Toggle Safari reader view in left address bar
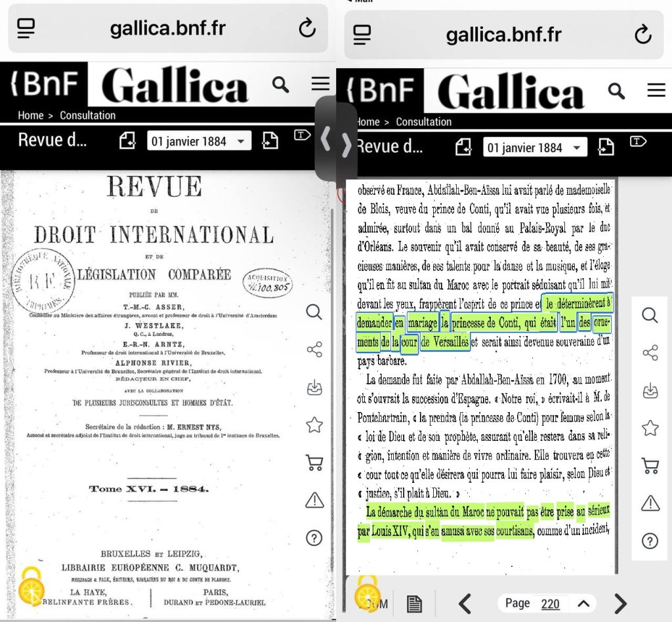 tap(26, 28)
